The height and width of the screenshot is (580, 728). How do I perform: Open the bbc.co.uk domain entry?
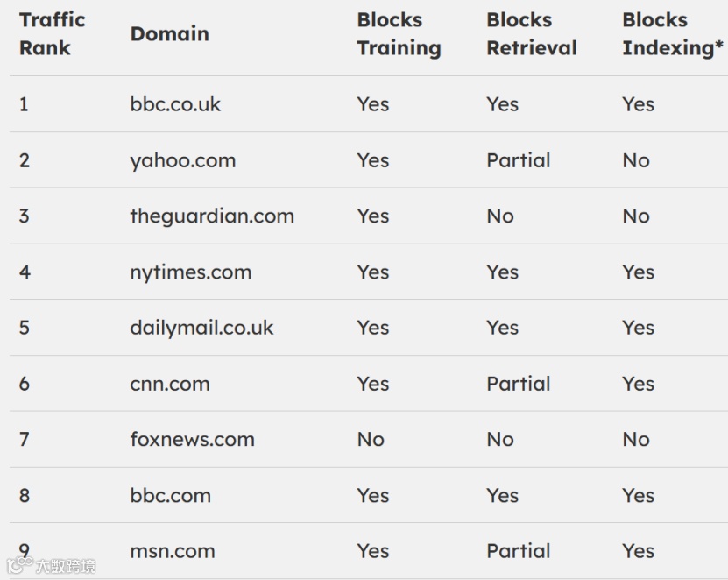click(x=175, y=104)
